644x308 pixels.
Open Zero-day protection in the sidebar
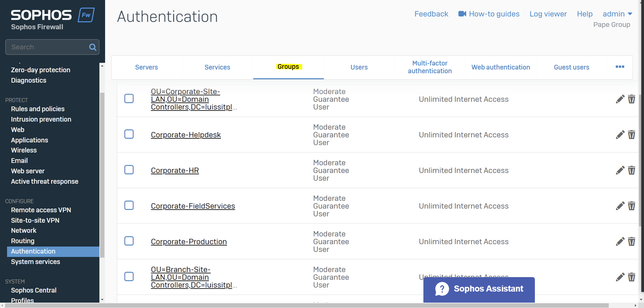(x=41, y=70)
